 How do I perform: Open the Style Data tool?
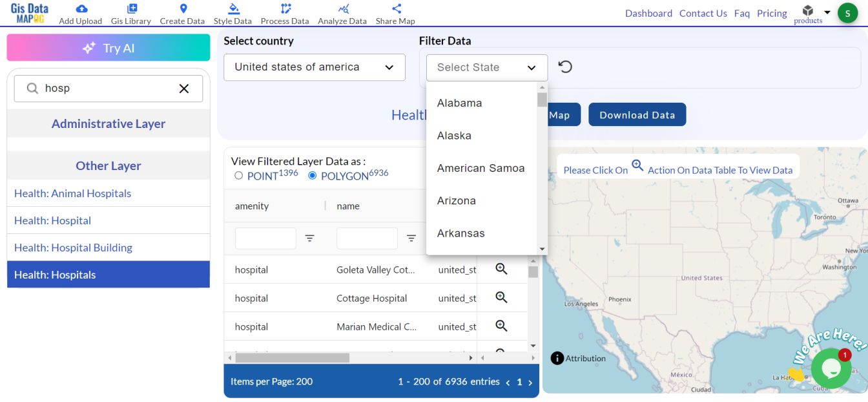(232, 13)
